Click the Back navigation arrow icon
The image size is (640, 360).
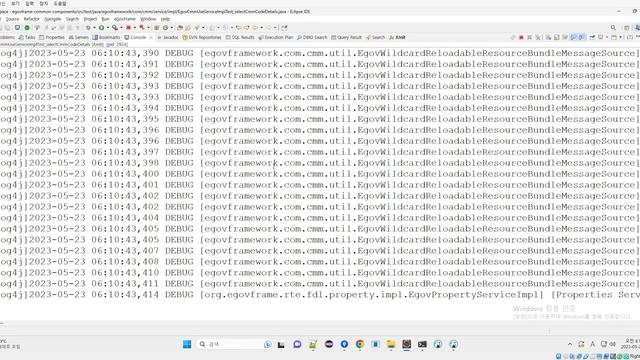255,28
